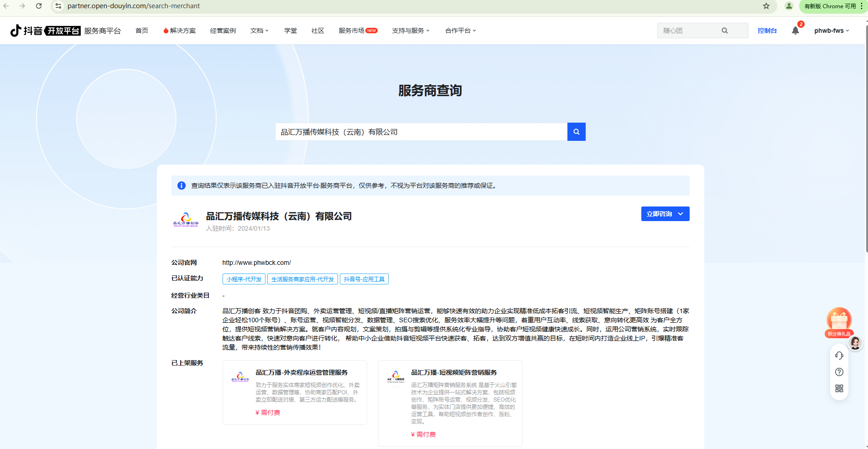The height and width of the screenshot is (449, 868).
Task: Open the 社区 navigation item
Action: [318, 31]
